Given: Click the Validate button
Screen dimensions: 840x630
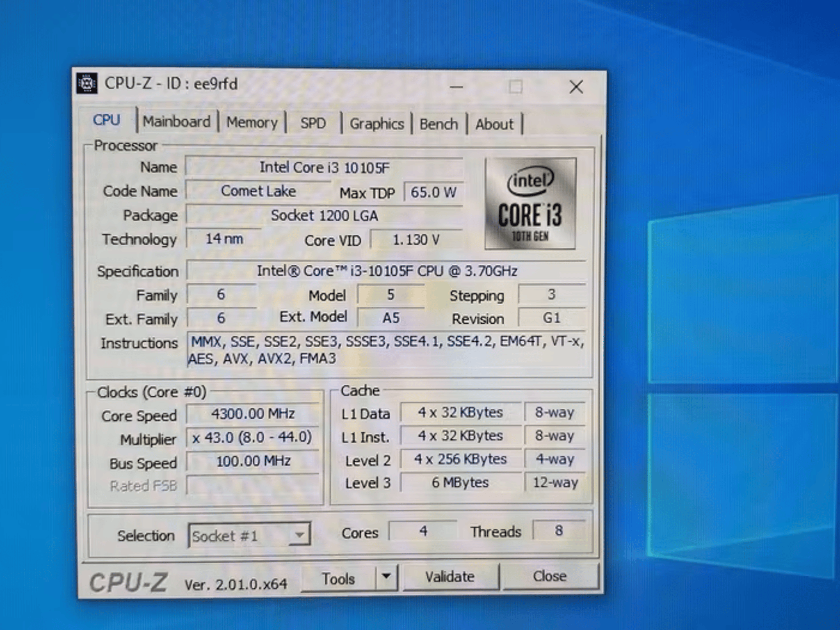Looking at the screenshot, I should 451,576.
